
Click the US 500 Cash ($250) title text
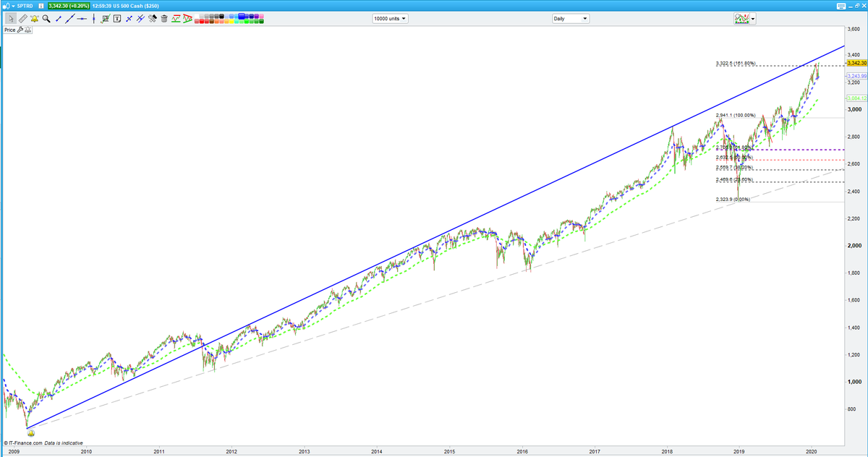[137, 6]
